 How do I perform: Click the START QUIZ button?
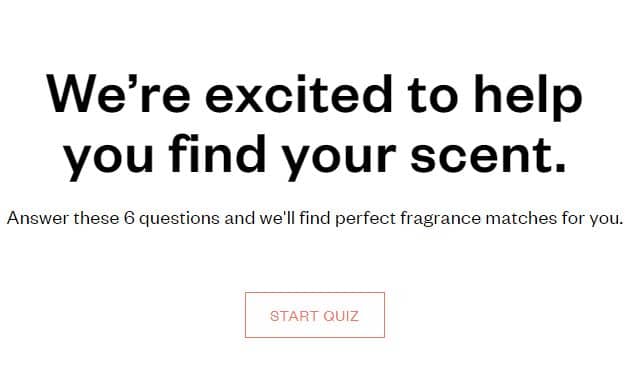click(x=314, y=315)
